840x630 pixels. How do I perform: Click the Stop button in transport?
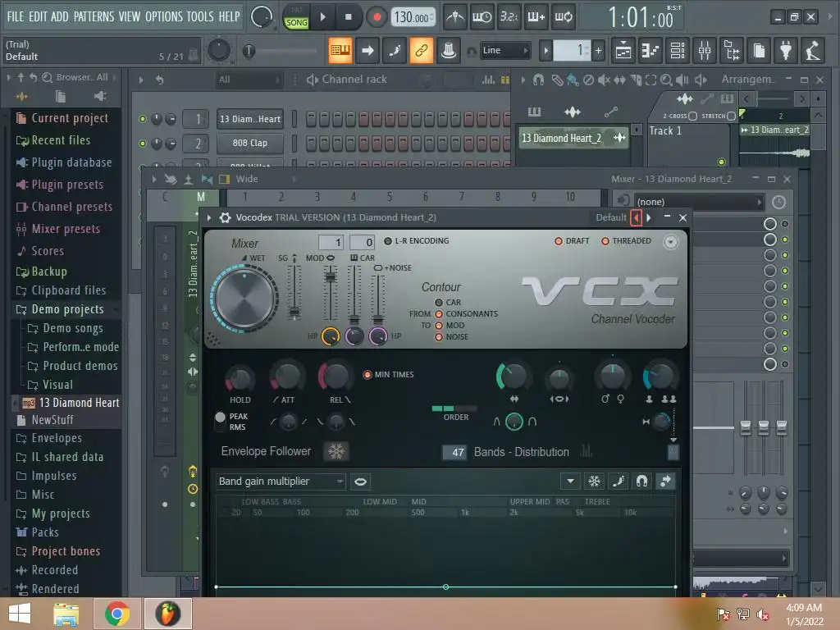pos(348,17)
